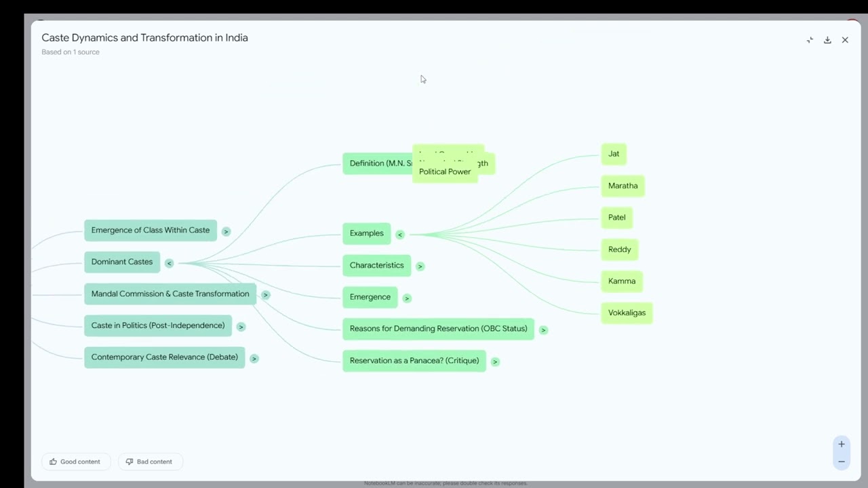Viewport: 868px width, 488px height.
Task: Select the Emergence node label
Action: 370,297
